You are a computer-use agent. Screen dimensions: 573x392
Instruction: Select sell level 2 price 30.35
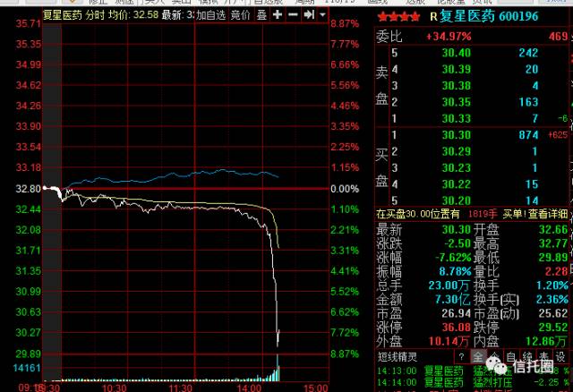click(x=456, y=102)
